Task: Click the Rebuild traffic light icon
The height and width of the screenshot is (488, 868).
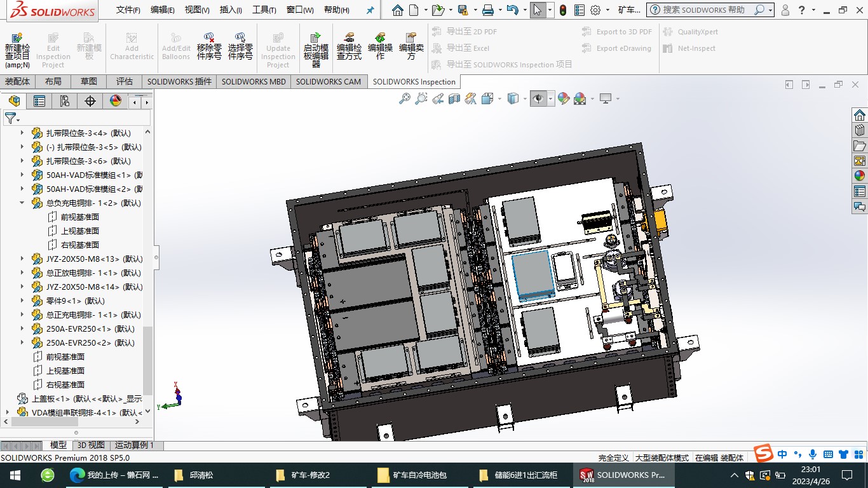Action: tap(563, 10)
